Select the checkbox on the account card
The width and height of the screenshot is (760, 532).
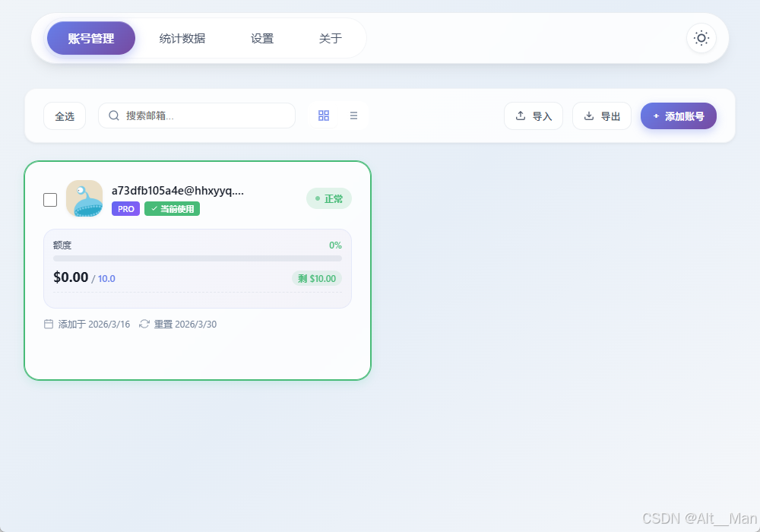pyautogui.click(x=50, y=199)
